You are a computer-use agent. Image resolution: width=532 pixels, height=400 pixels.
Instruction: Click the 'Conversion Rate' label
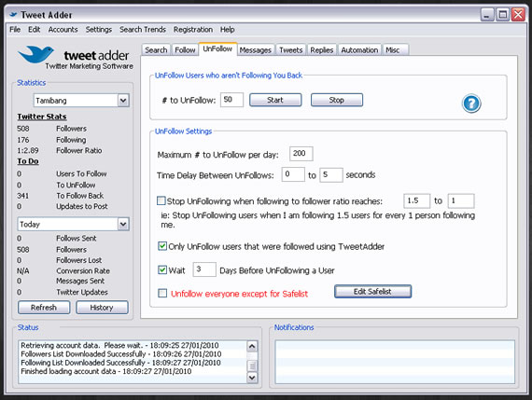pos(83,270)
